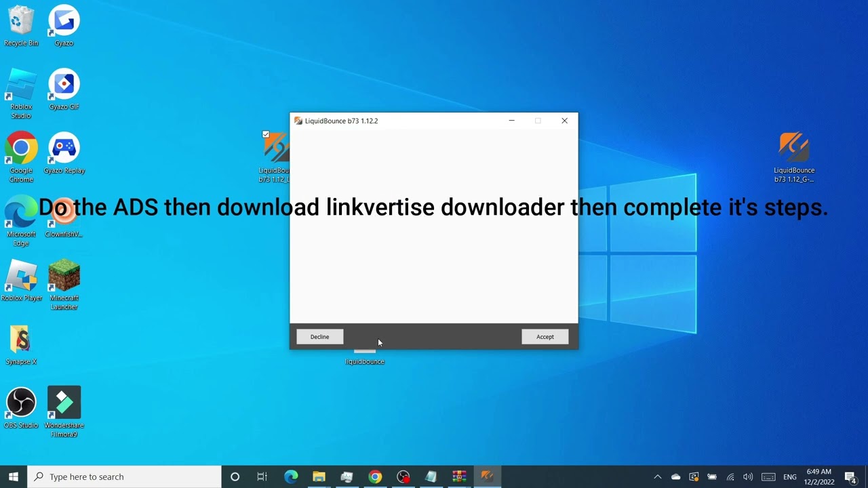
Task: Select the liquidbounce item below installer window
Action: 365,357
